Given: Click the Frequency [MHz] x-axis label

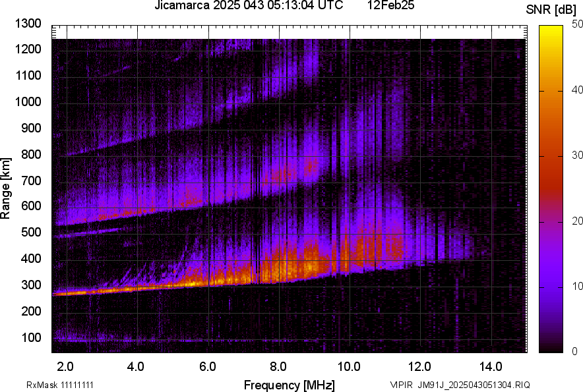Looking at the screenshot, I should pyautogui.click(x=289, y=385).
